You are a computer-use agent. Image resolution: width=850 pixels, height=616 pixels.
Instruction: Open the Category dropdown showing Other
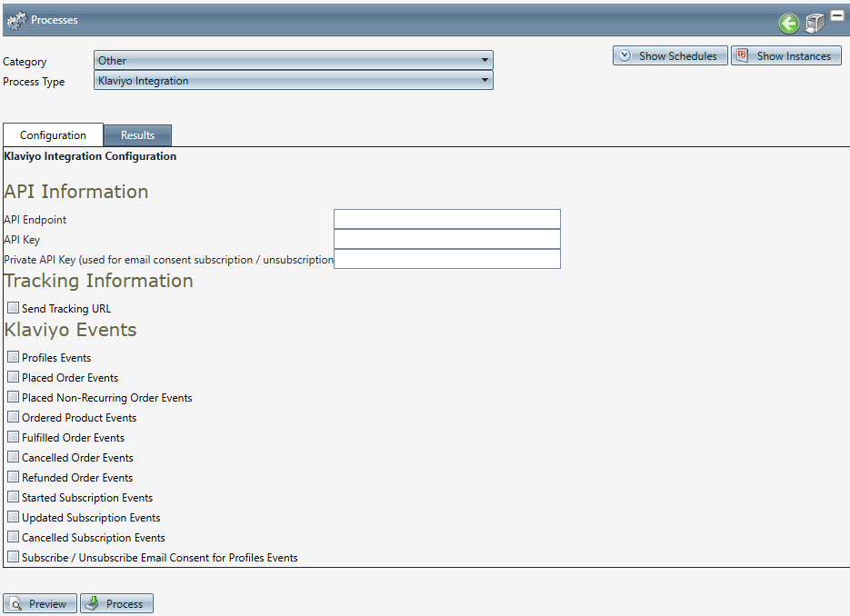point(294,60)
